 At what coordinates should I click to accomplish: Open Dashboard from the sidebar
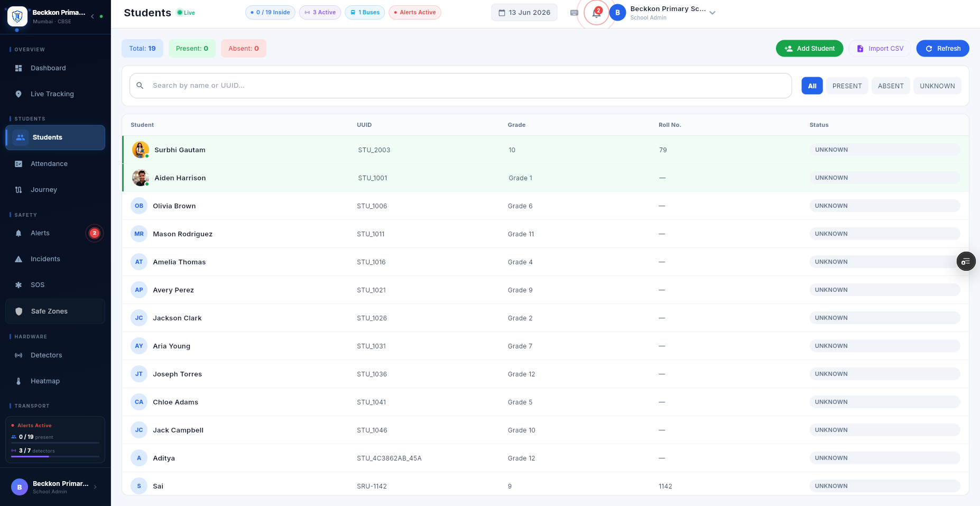click(55, 68)
